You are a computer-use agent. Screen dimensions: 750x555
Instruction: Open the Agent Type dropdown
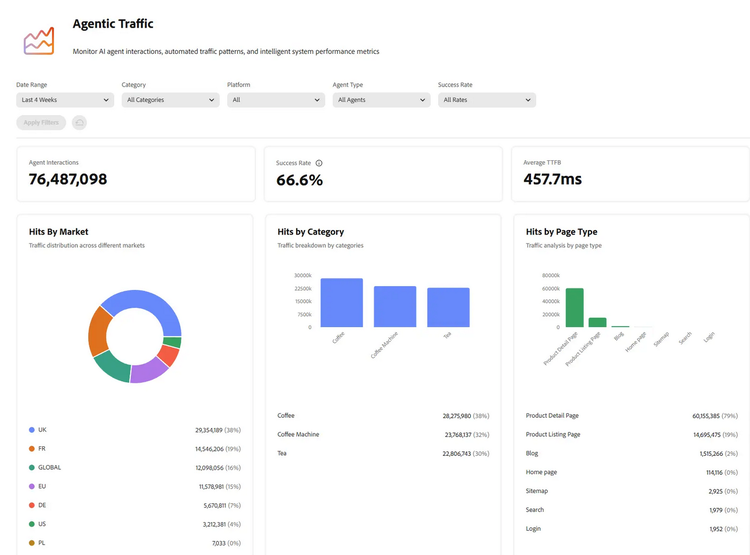tap(381, 100)
